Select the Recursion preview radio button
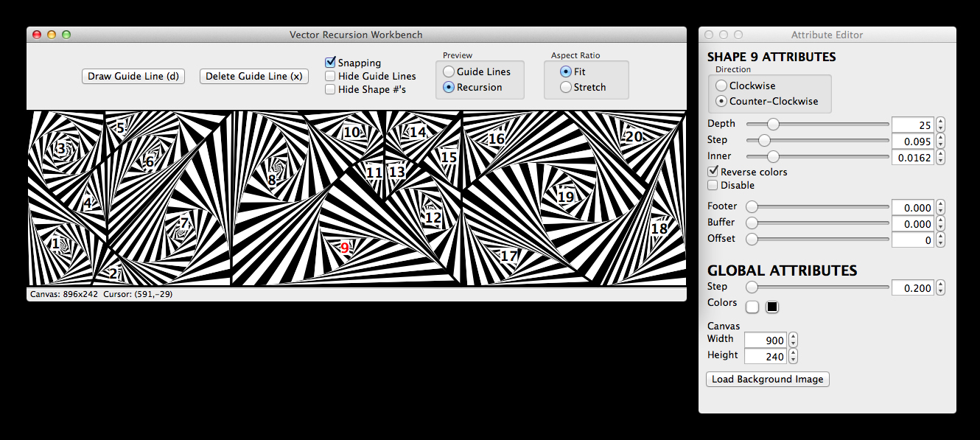 pyautogui.click(x=449, y=87)
